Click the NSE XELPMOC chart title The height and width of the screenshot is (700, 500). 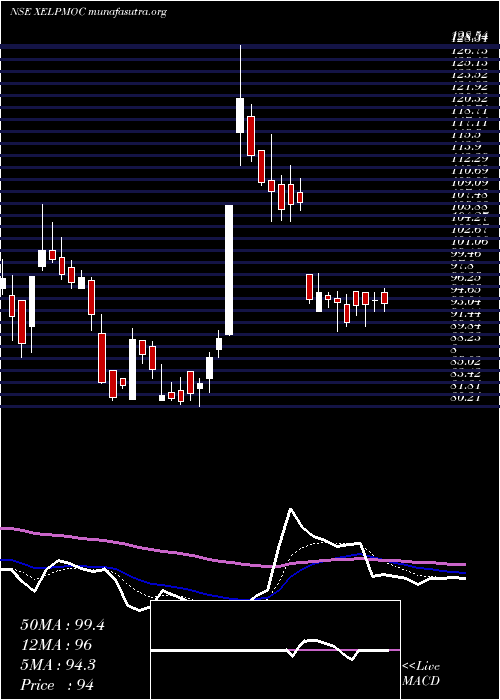pos(88,12)
